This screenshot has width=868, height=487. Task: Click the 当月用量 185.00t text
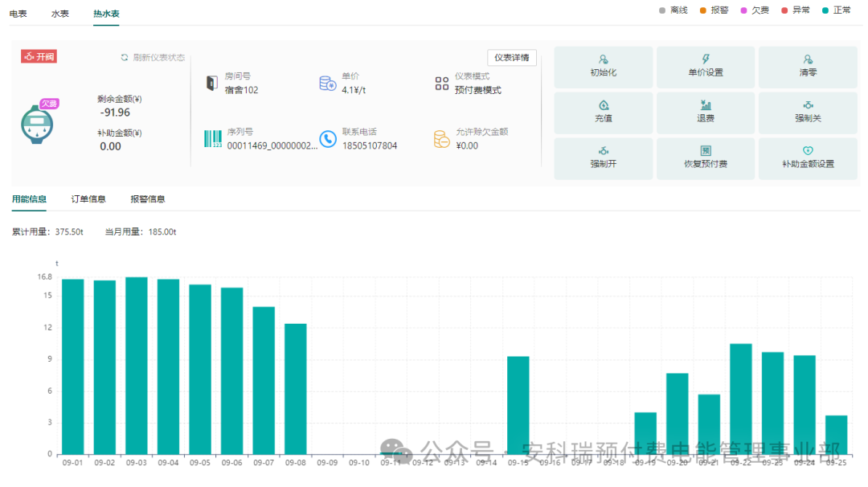tap(141, 232)
